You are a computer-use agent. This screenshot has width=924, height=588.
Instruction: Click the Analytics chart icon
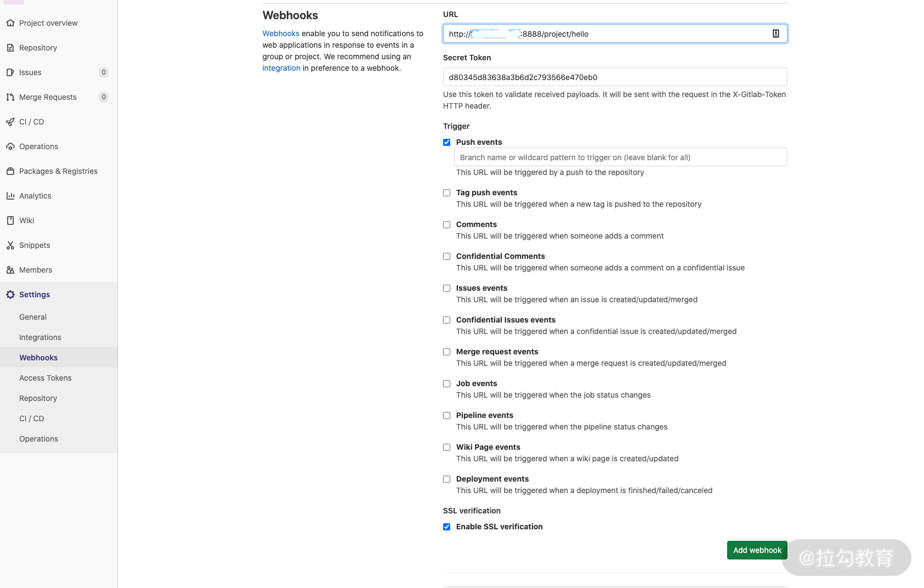pyautogui.click(x=10, y=196)
